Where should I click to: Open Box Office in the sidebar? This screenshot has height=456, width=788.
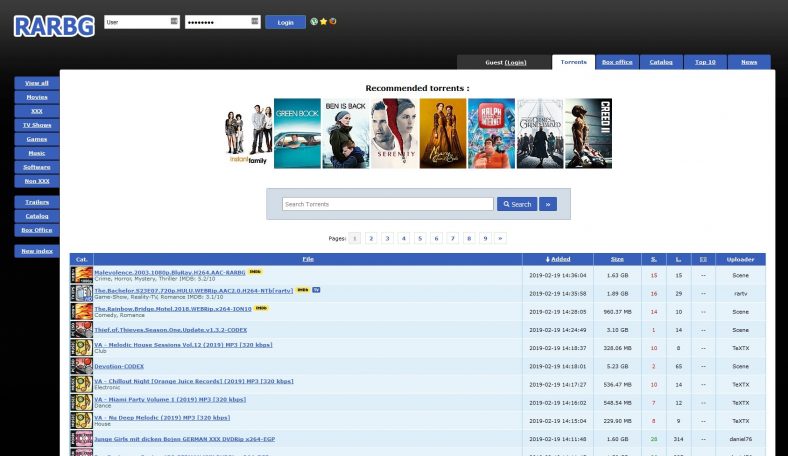click(x=37, y=230)
